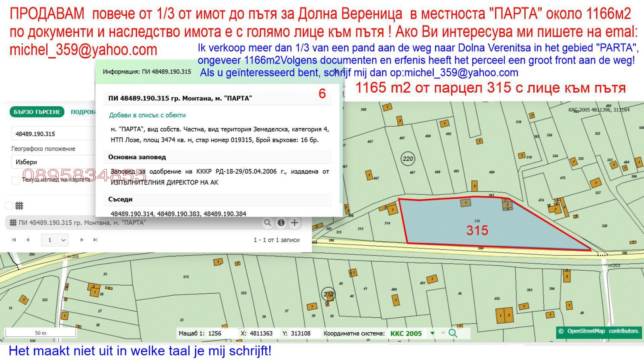
Task: Click the magnifier icon in the bottom status bar
Action: pos(453,333)
